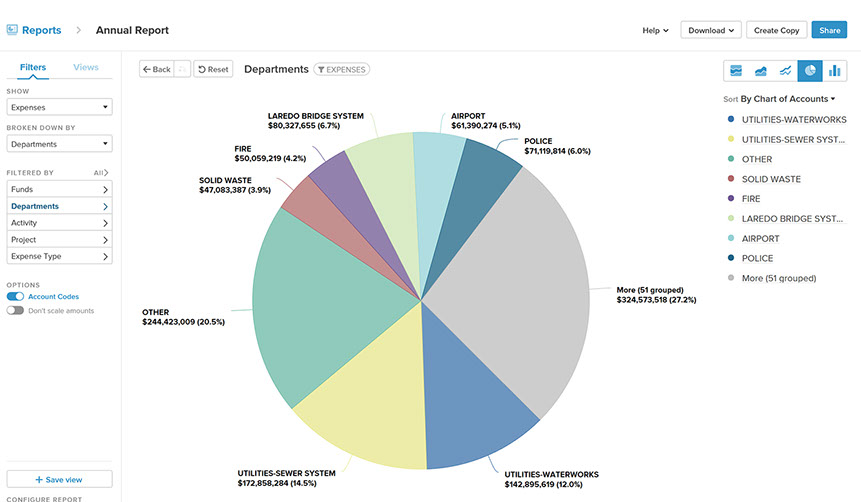Viewport: 861px width, 502px height.
Task: Click the SOLID WASTE $47,083,387 chart label
Action: click(235, 185)
